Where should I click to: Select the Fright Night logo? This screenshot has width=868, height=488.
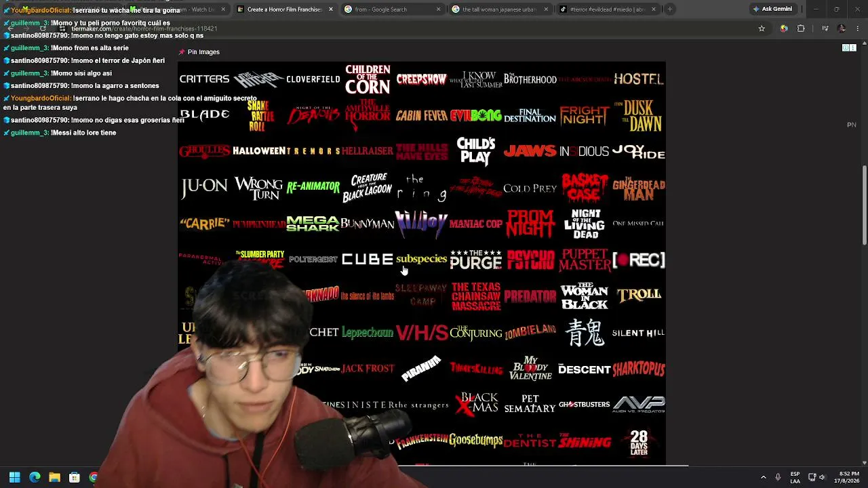click(584, 116)
